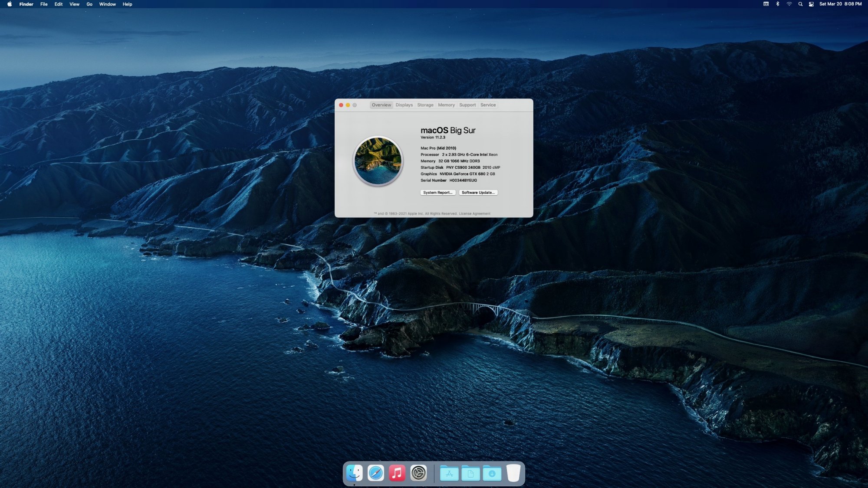The image size is (868, 488).
Task: Click the Bluetooth status icon
Action: coord(778,4)
